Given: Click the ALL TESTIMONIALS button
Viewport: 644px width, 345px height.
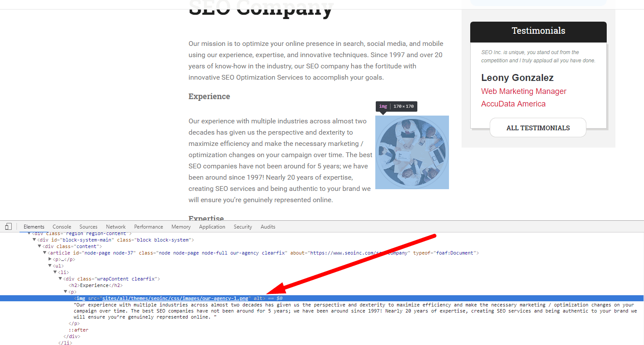Looking at the screenshot, I should pos(538,128).
